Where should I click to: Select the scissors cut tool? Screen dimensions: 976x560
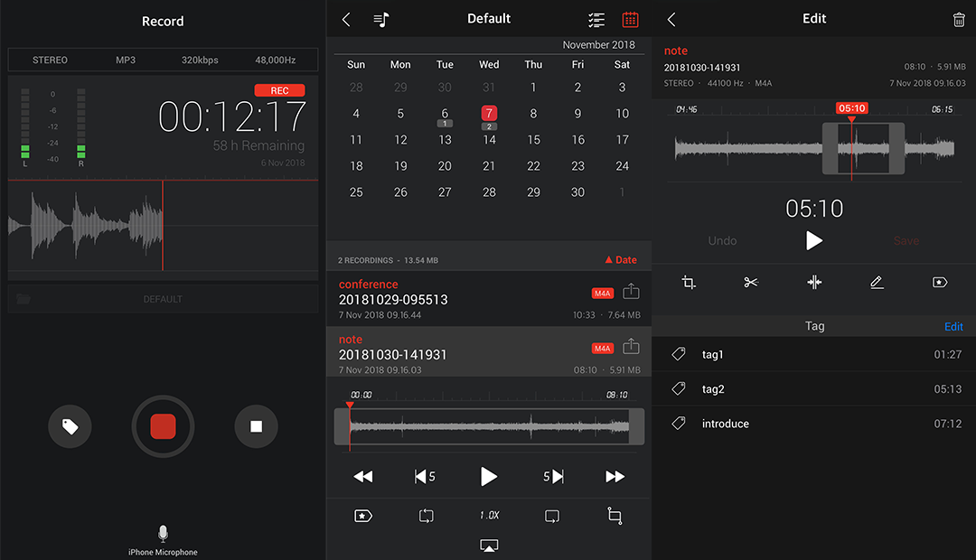click(x=751, y=283)
